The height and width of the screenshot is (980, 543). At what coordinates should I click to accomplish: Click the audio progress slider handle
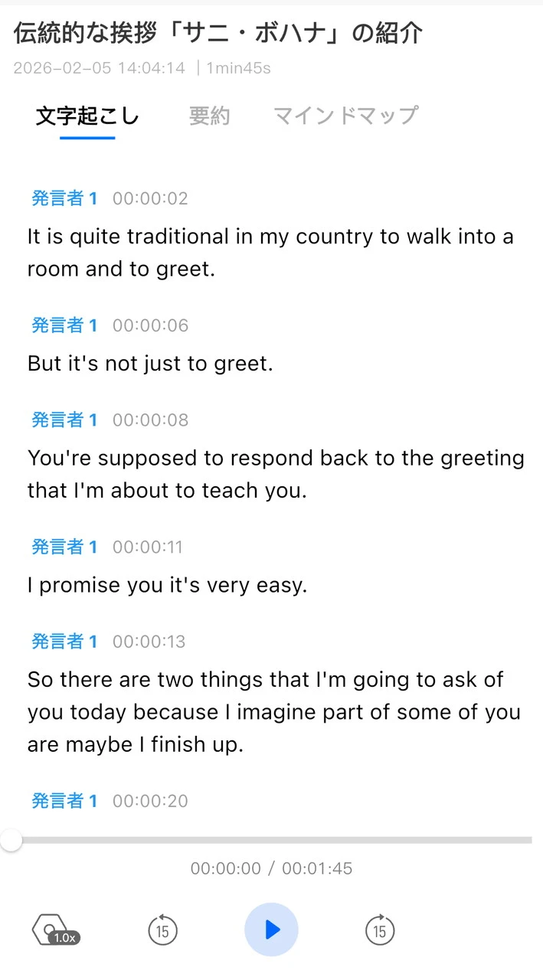click(x=11, y=840)
